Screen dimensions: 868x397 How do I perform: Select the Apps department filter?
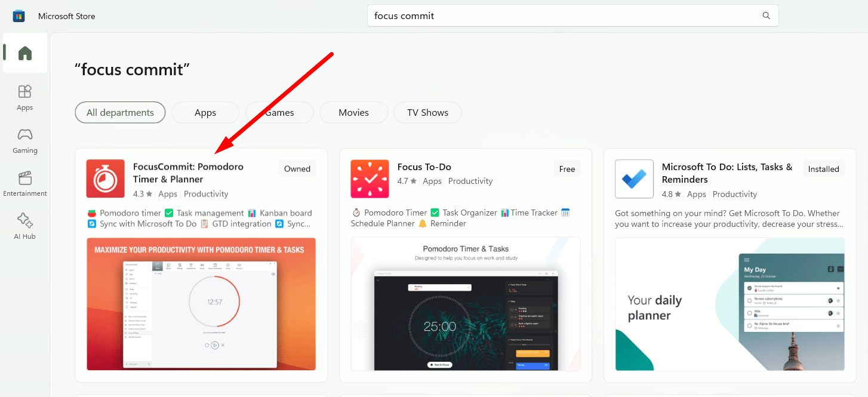(205, 112)
